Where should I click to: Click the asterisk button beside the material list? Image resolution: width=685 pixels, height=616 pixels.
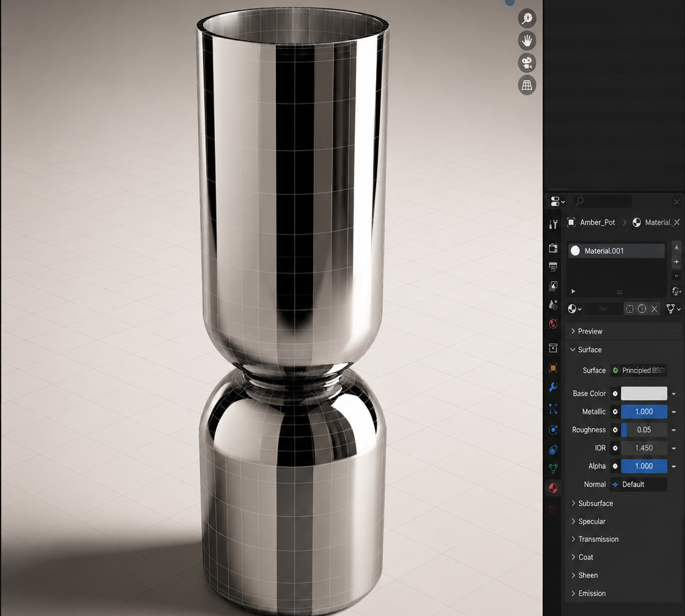pyautogui.click(x=676, y=248)
